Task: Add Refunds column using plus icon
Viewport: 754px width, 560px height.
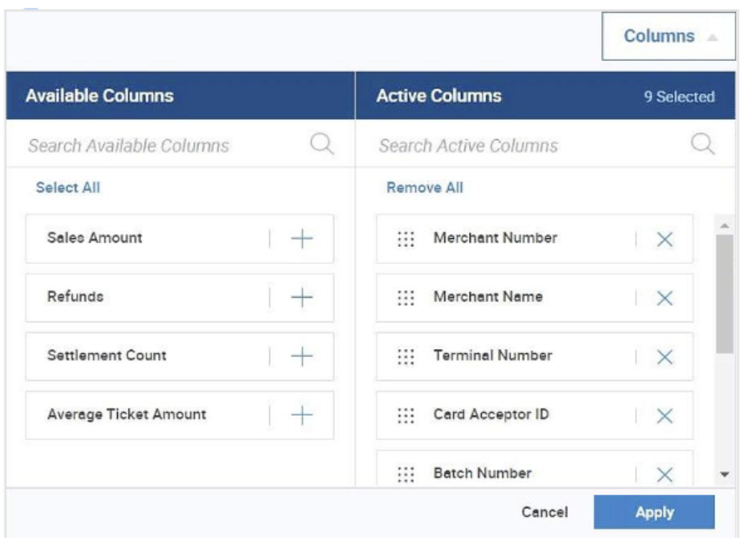Action: 302,298
